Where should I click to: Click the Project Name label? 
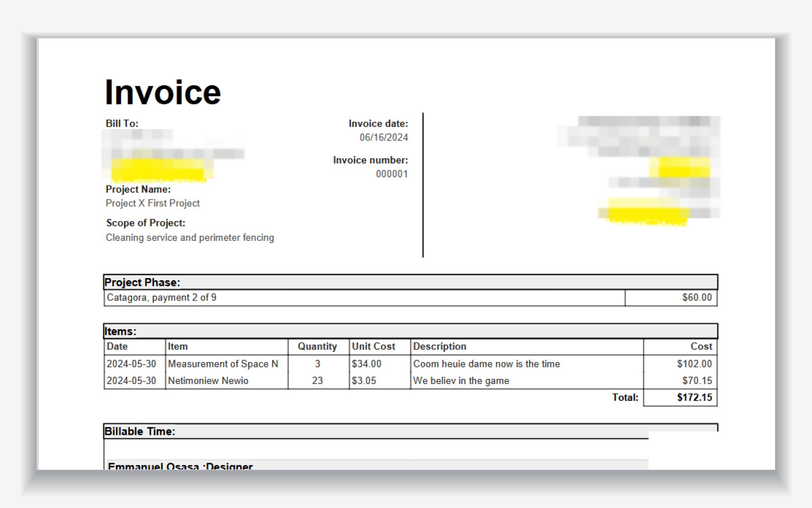pyautogui.click(x=138, y=189)
